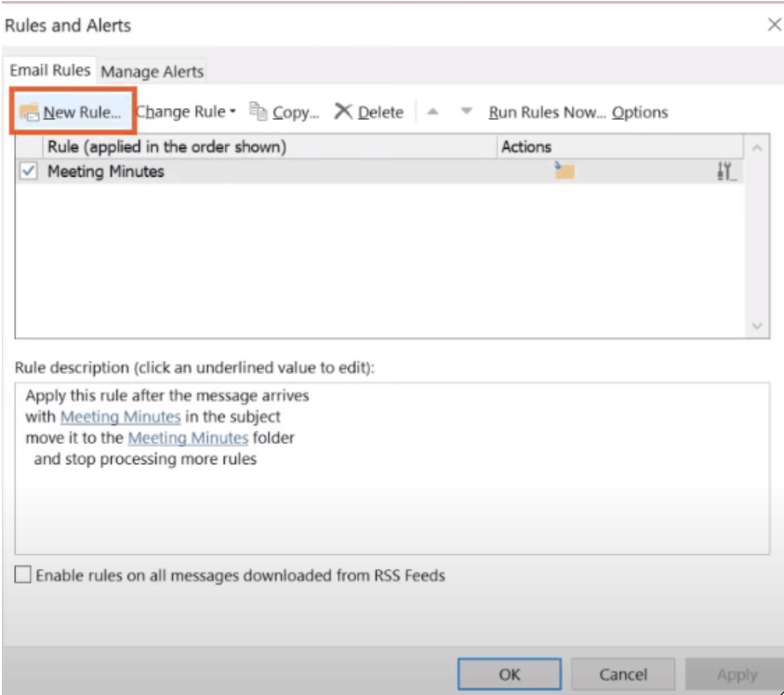Viewport: 784px width, 695px height.
Task: Open the Change Rule dropdown
Action: tap(185, 112)
